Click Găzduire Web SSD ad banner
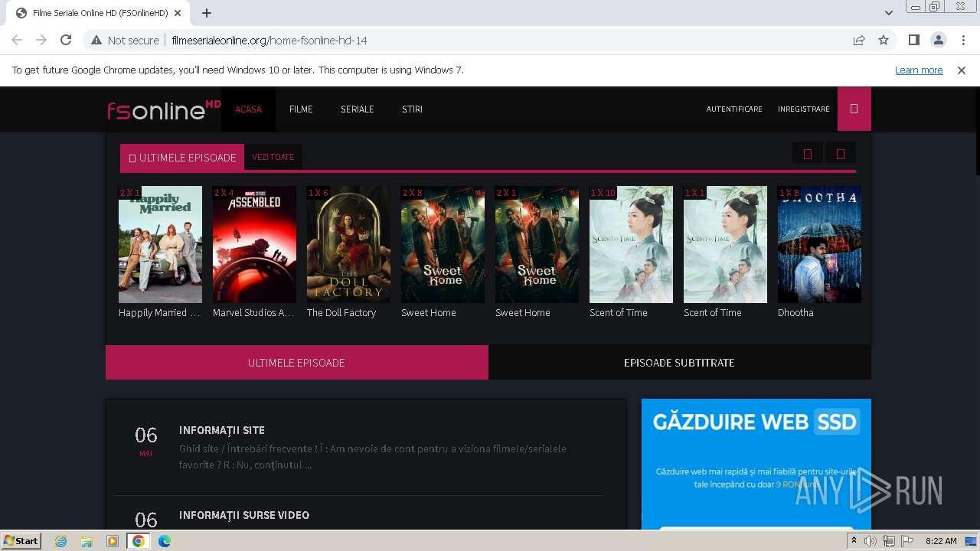980x551 pixels. point(756,464)
